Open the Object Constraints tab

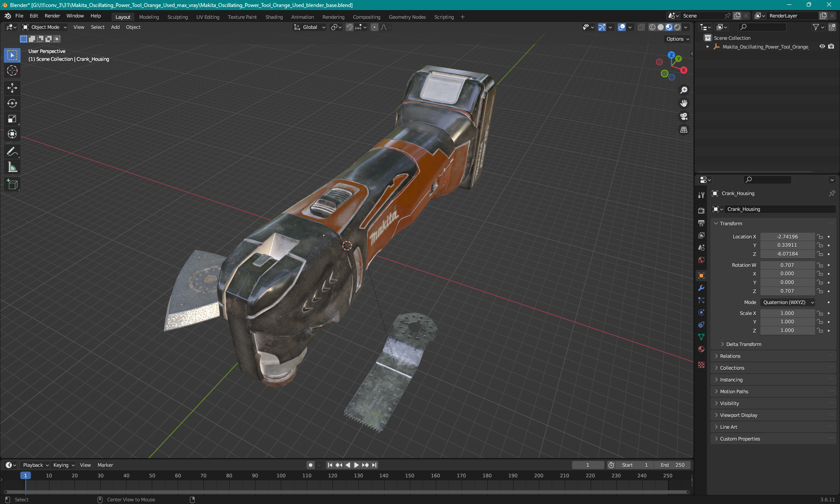pos(701,325)
